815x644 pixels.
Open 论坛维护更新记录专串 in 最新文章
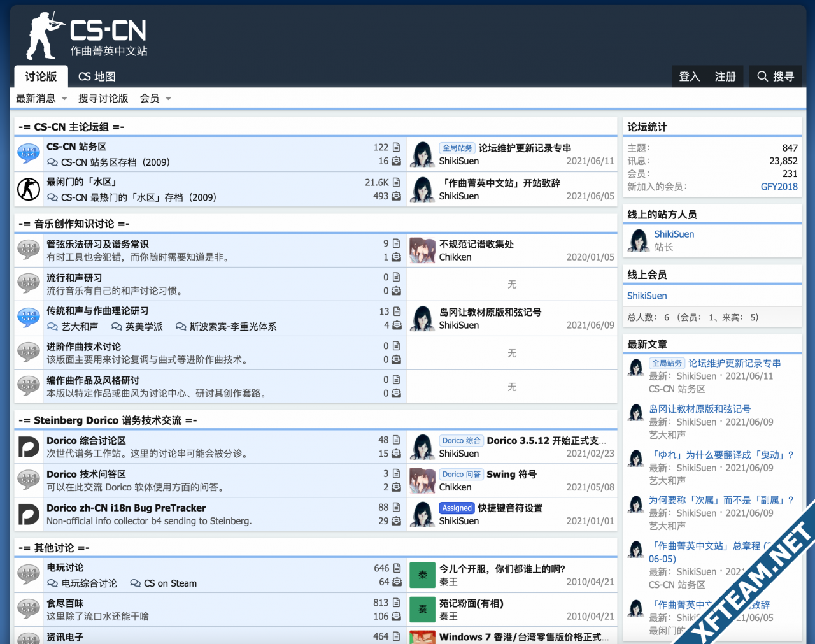pyautogui.click(x=735, y=363)
